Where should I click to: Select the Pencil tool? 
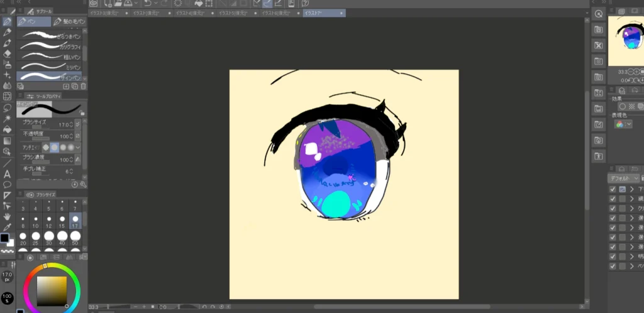pos(7,32)
